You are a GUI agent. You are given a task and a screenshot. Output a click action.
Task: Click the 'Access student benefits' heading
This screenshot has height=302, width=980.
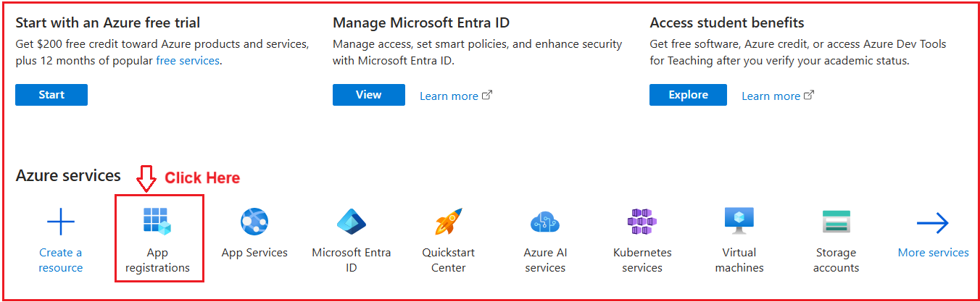click(x=727, y=23)
